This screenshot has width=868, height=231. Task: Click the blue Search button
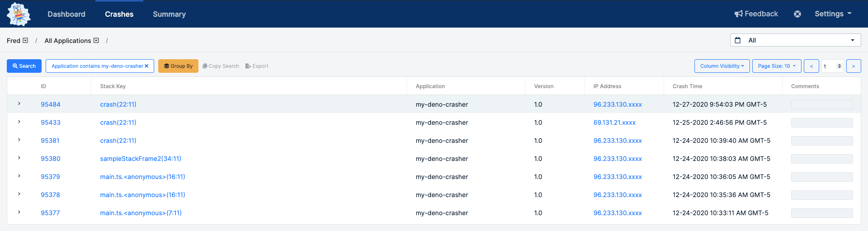(24, 66)
